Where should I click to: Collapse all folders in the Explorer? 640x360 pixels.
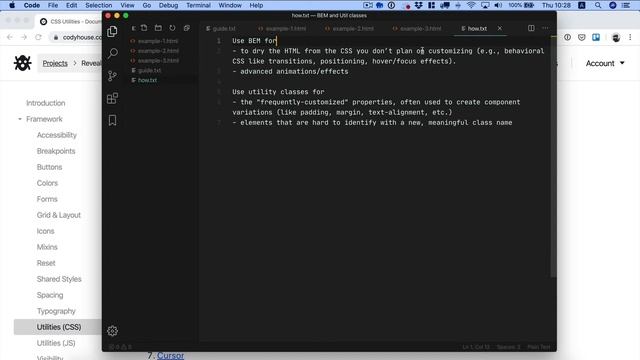tap(187, 28)
